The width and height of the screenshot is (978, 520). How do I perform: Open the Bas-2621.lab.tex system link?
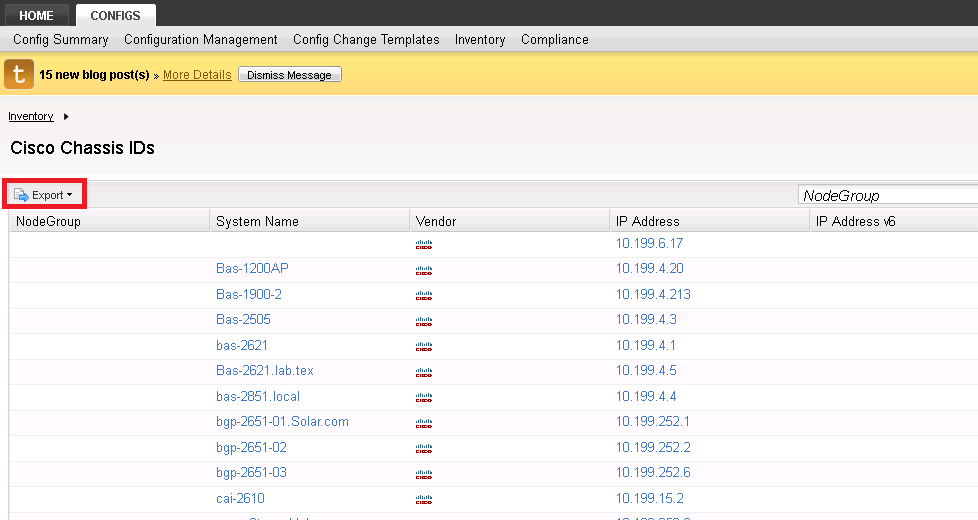pyautogui.click(x=264, y=370)
